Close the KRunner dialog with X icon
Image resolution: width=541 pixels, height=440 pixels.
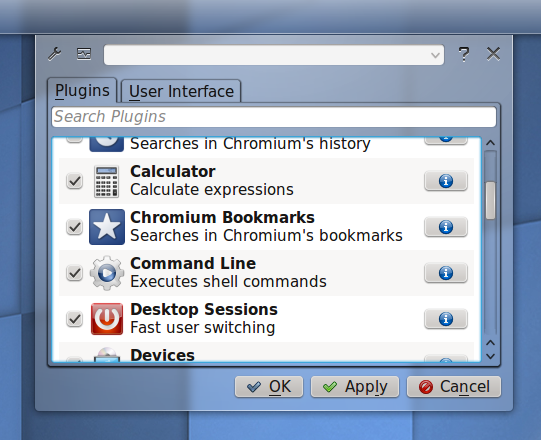(493, 54)
